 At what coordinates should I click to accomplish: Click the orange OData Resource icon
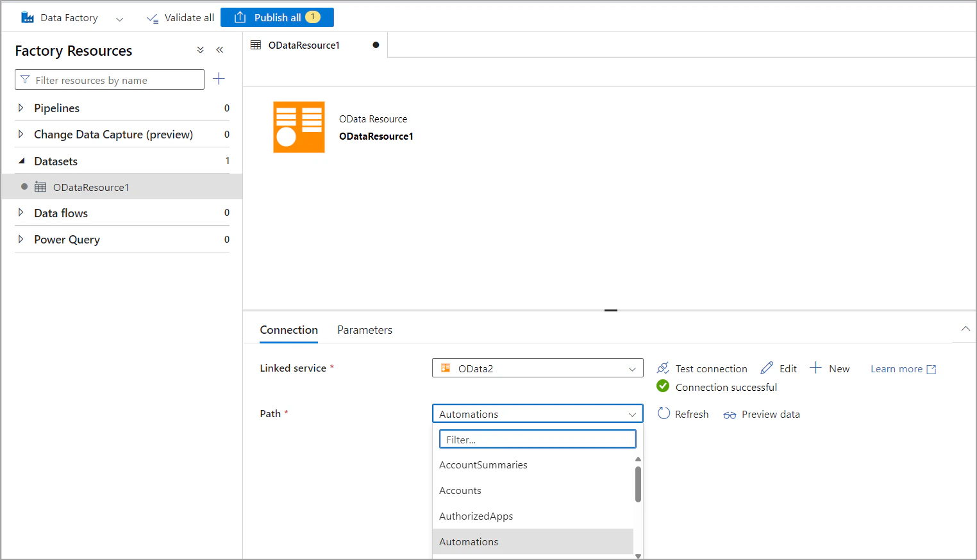coord(299,127)
